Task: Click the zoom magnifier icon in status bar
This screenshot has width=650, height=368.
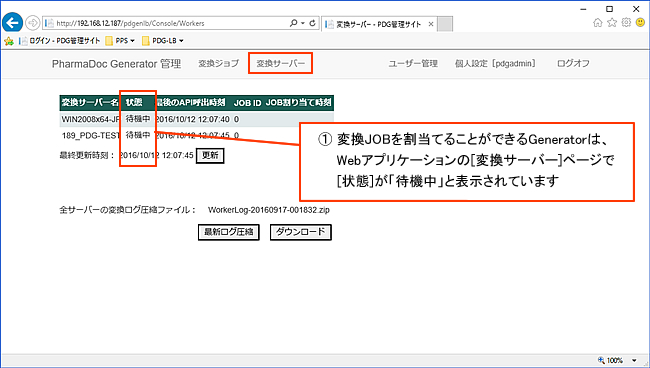Action: [601, 360]
